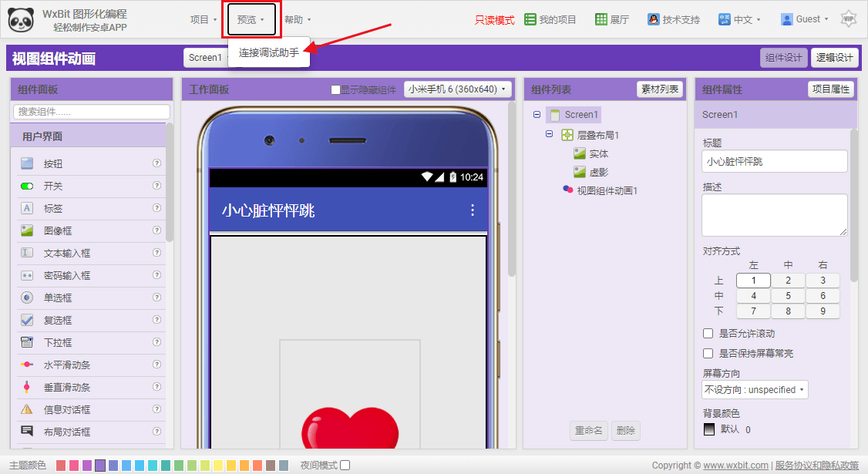This screenshot has width=868, height=474.
Task: Open 技术支持 via the penguin icon
Action: click(654, 19)
